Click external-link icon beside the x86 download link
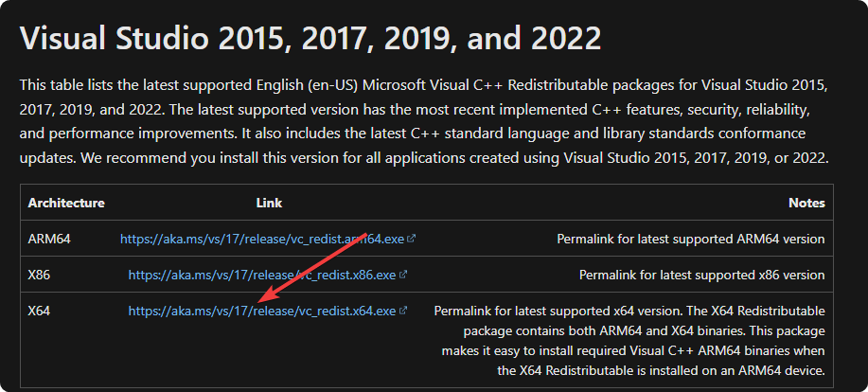 point(403,276)
